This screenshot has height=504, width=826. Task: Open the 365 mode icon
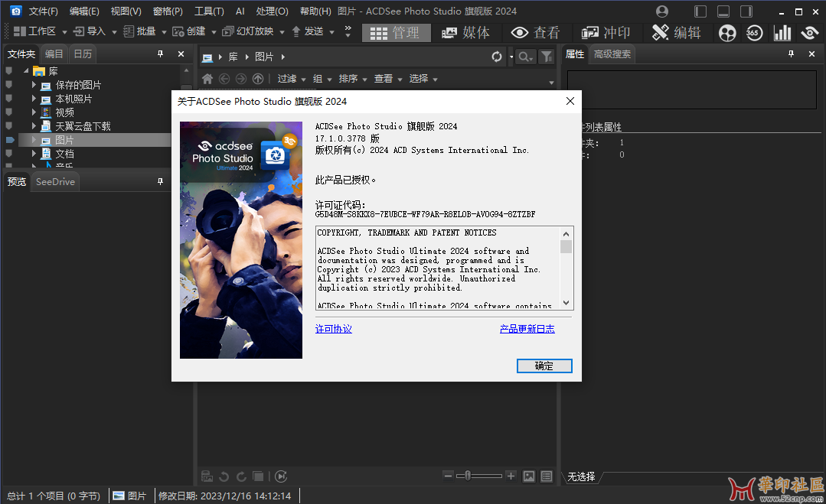click(x=754, y=33)
